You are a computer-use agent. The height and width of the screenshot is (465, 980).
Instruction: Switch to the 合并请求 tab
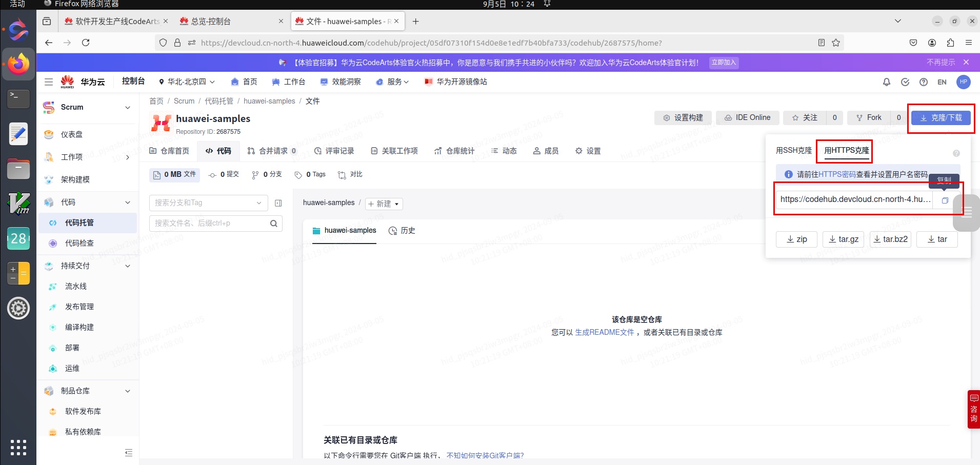(272, 151)
